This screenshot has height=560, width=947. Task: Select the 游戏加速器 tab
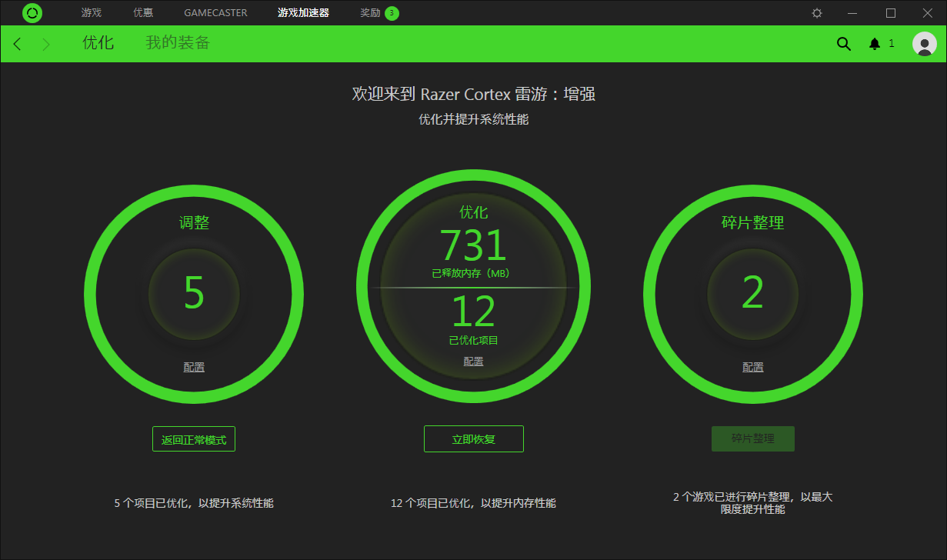pyautogui.click(x=303, y=13)
